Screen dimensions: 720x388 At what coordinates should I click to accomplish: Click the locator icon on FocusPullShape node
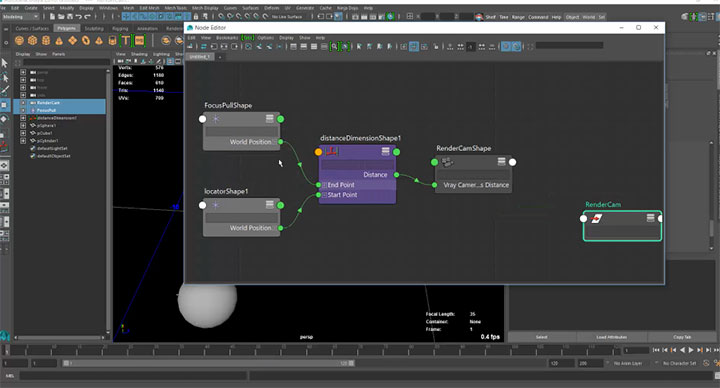pos(215,119)
